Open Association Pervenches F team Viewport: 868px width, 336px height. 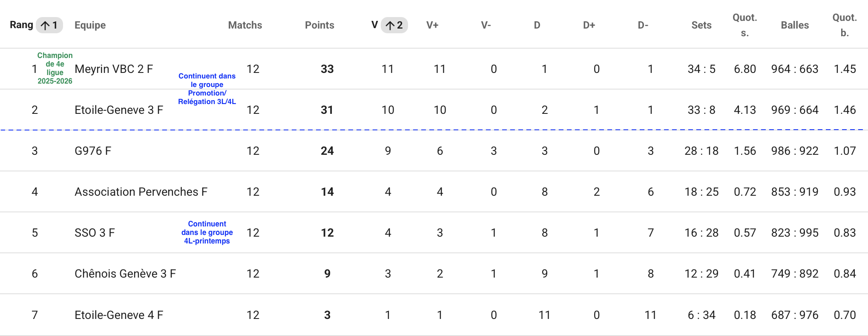pyautogui.click(x=141, y=192)
